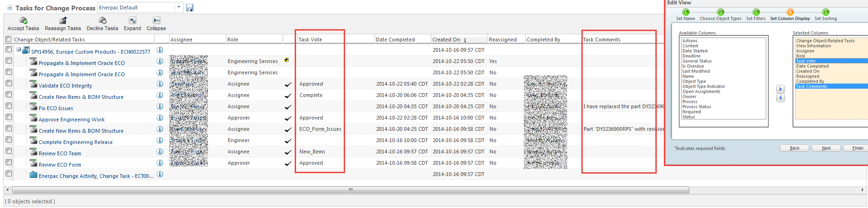Go to wizard step 1, Set Name
Image resolution: width=868 pixels, height=208 pixels.
tap(686, 12)
